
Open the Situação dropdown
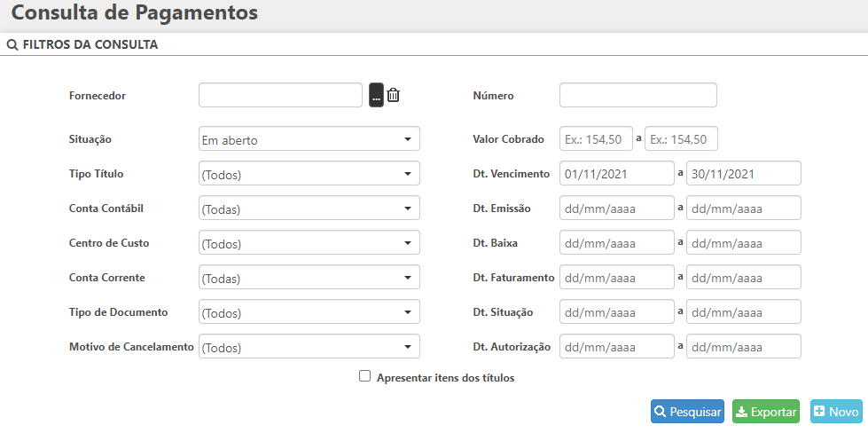(x=309, y=139)
